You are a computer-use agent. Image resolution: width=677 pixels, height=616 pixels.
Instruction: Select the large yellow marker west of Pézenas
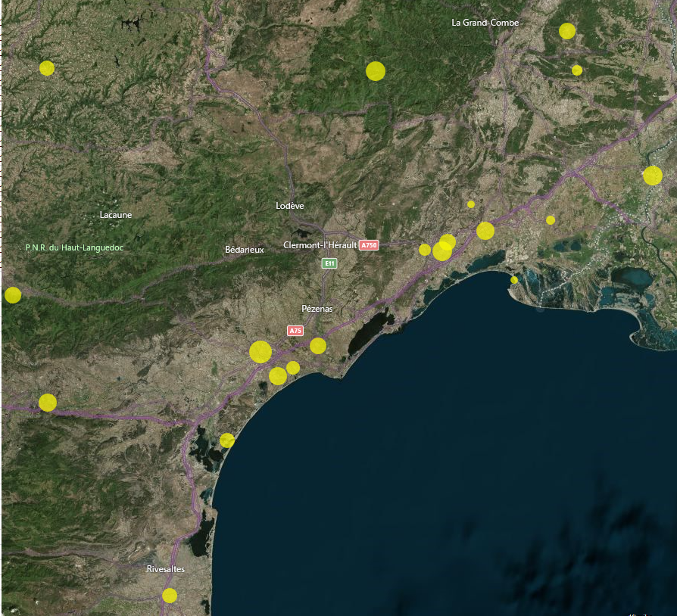261,351
